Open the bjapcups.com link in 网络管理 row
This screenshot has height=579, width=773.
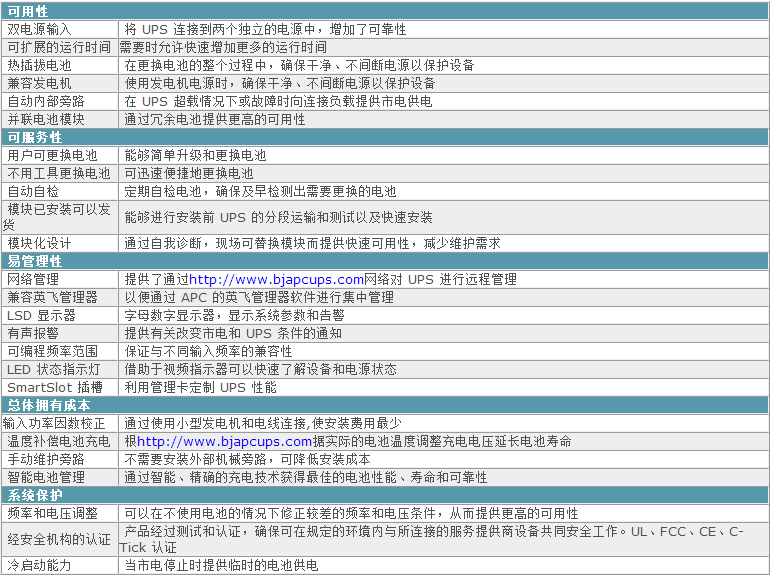click(x=276, y=279)
